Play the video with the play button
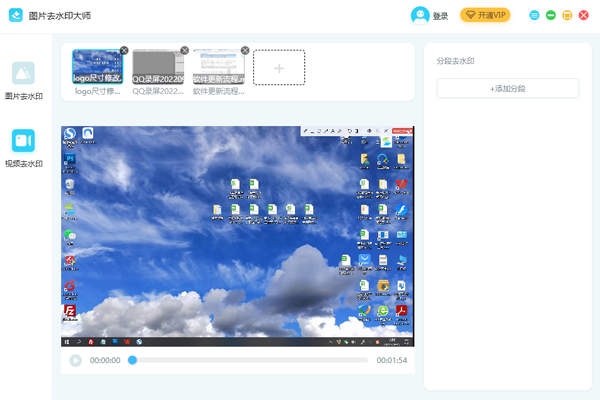 pyautogui.click(x=75, y=360)
